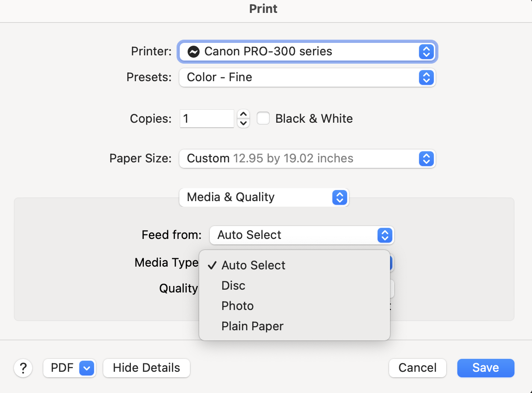Click the Copies number input field
The height and width of the screenshot is (393, 532).
click(207, 119)
